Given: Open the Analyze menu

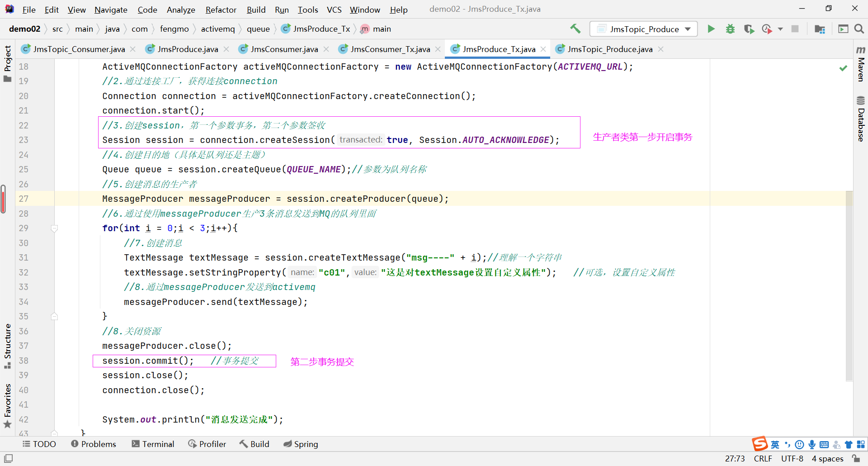Looking at the screenshot, I should (181, 10).
